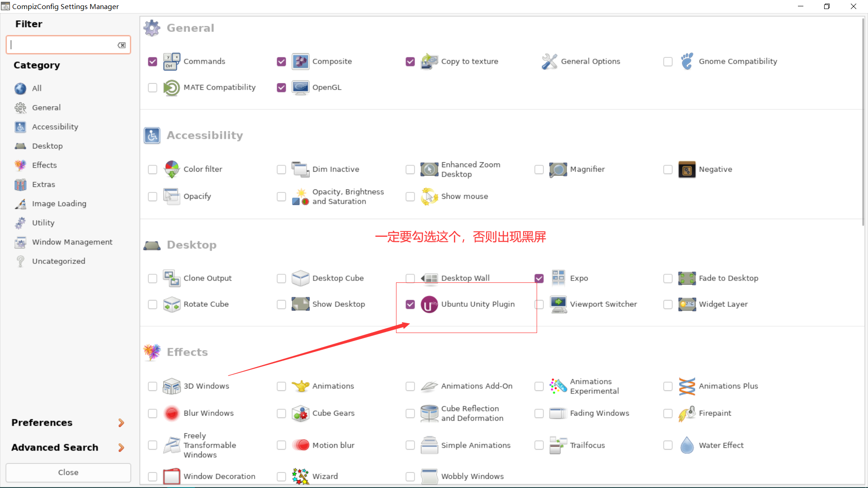Enable the Desktop Cube checkbox
Image resolution: width=868 pixels, height=488 pixels.
tap(281, 278)
